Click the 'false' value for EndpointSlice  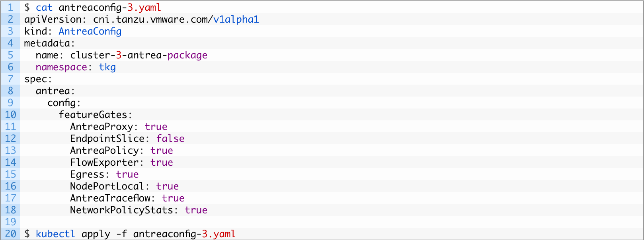click(170, 139)
